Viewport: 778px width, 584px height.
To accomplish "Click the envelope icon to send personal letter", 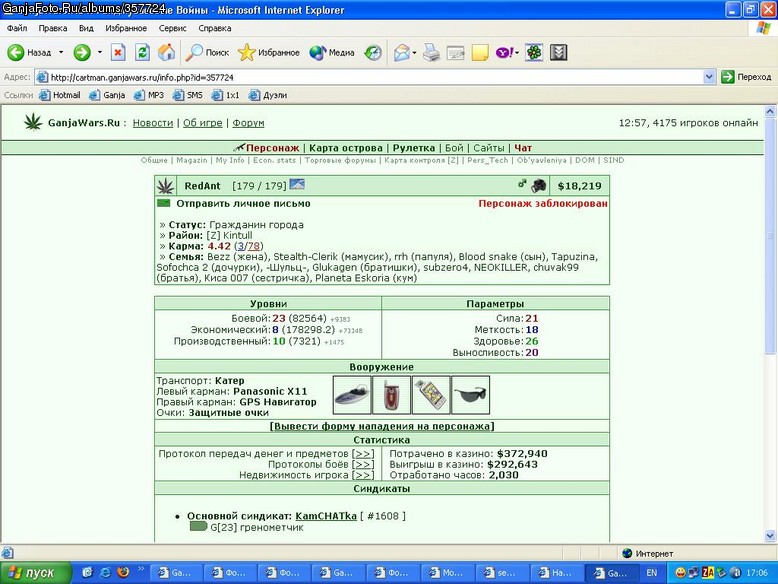I will pos(164,203).
